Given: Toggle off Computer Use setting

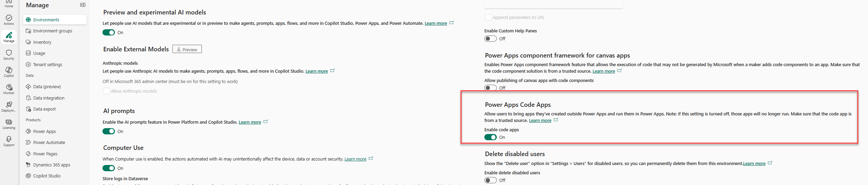Looking at the screenshot, I should [x=109, y=168].
